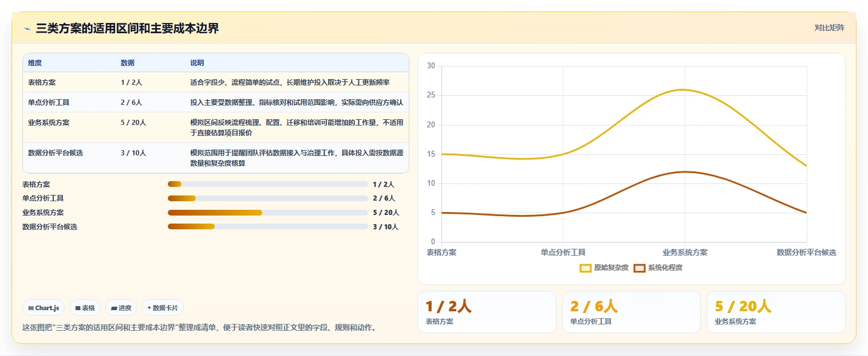Click the 30 y-axis tick label
868x356 pixels.
pyautogui.click(x=431, y=66)
